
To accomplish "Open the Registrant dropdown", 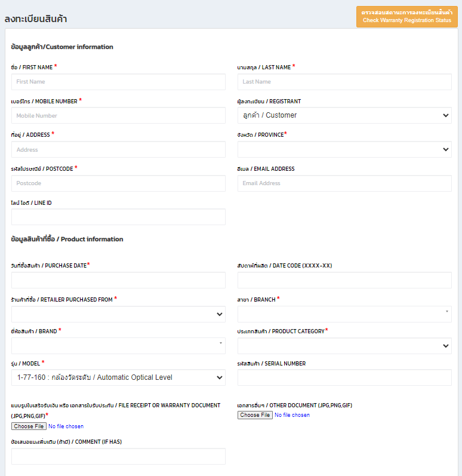I will click(344, 115).
